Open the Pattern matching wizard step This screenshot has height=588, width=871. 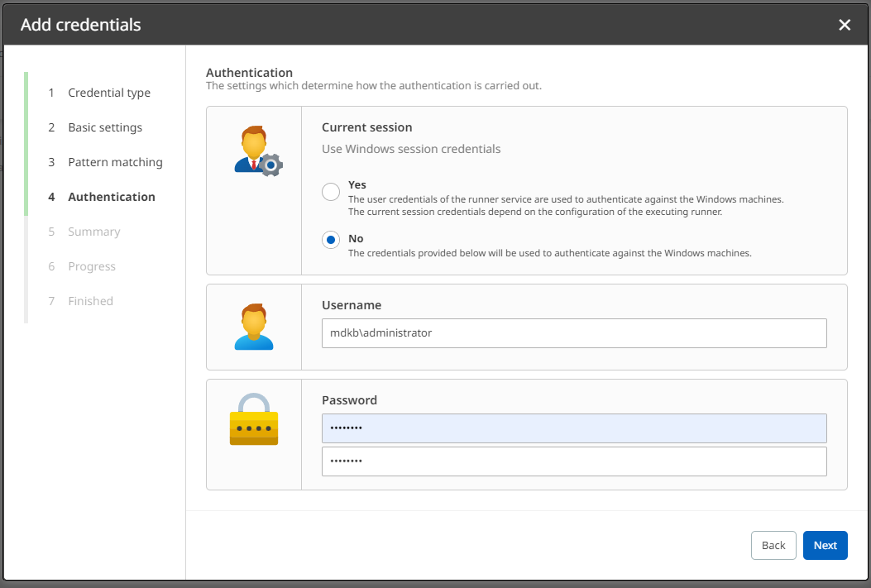[115, 162]
